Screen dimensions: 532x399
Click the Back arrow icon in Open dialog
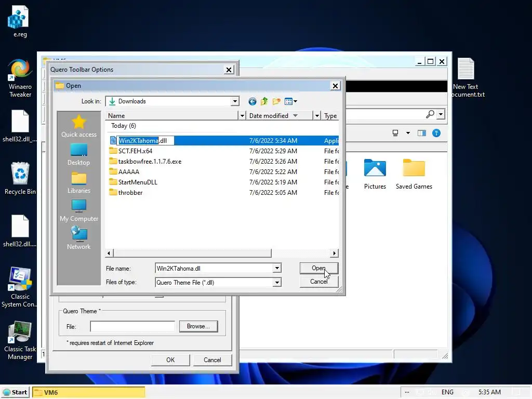tap(252, 101)
